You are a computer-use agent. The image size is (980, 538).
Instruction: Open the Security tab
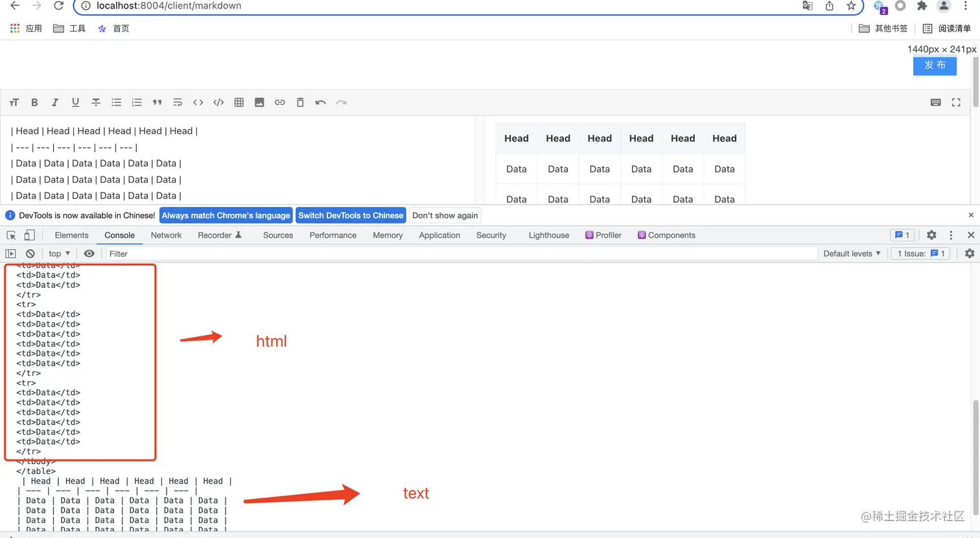coord(491,235)
